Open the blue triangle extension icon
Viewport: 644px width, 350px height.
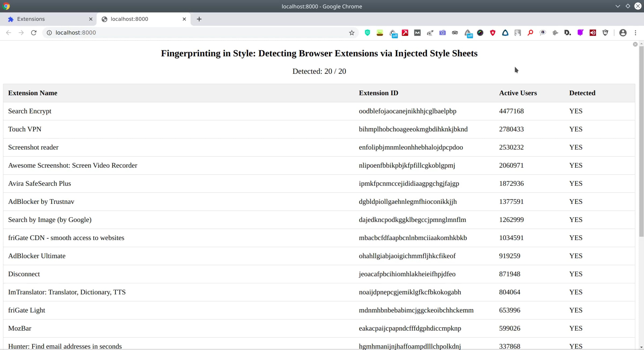coord(505,33)
